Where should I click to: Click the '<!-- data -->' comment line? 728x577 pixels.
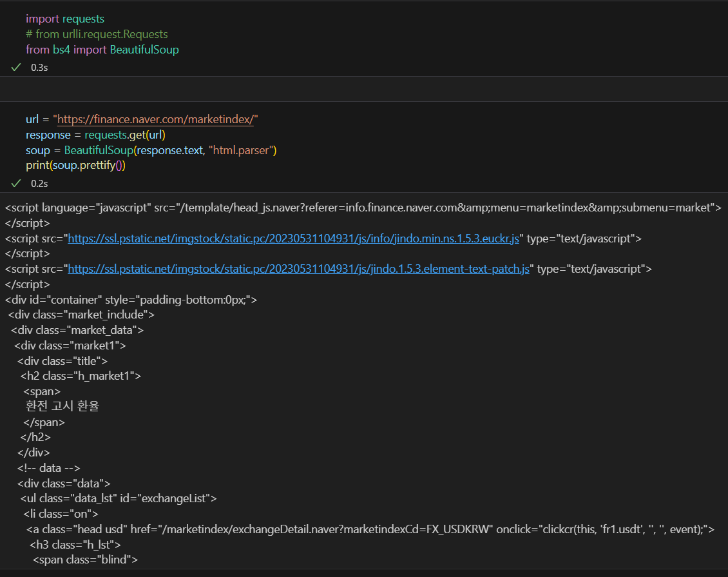click(x=49, y=468)
